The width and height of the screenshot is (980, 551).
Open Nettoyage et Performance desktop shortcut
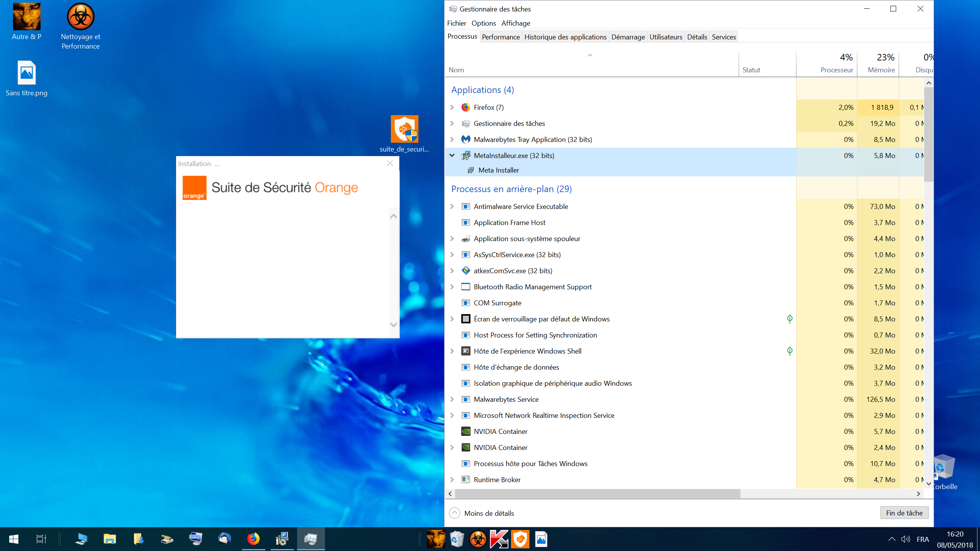coord(80,17)
